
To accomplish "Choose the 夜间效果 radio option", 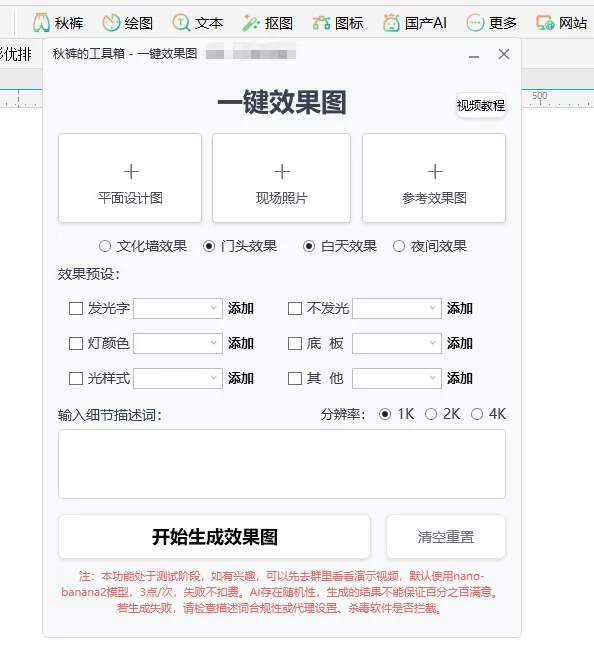I will pos(399,246).
